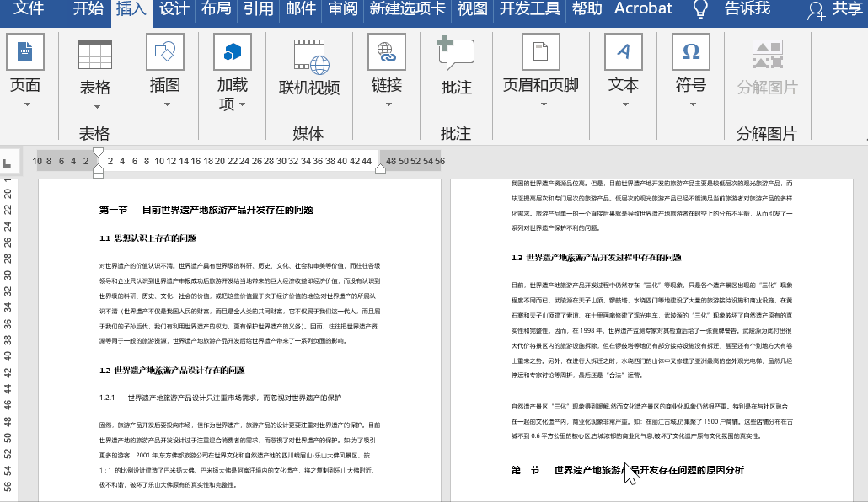The width and height of the screenshot is (868, 502).
Task: Click the 告诉我 Tell Me search box
Action: 747,8
